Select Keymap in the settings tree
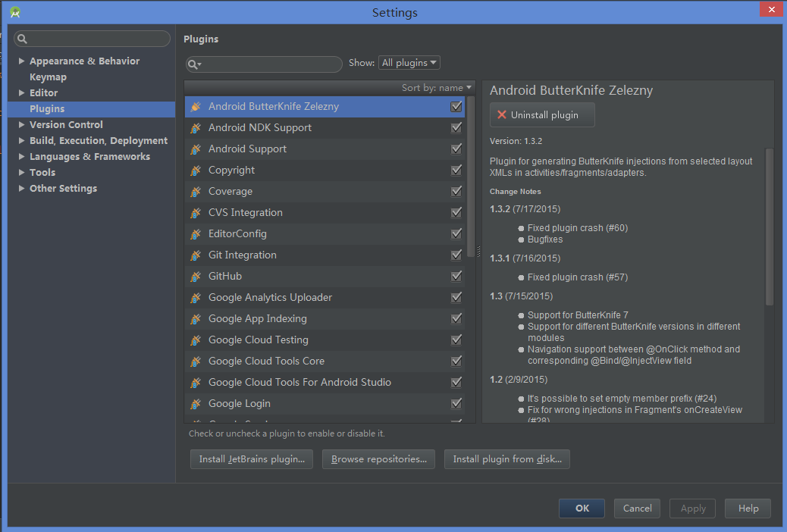Screen dimensions: 787x532 (x=48, y=77)
